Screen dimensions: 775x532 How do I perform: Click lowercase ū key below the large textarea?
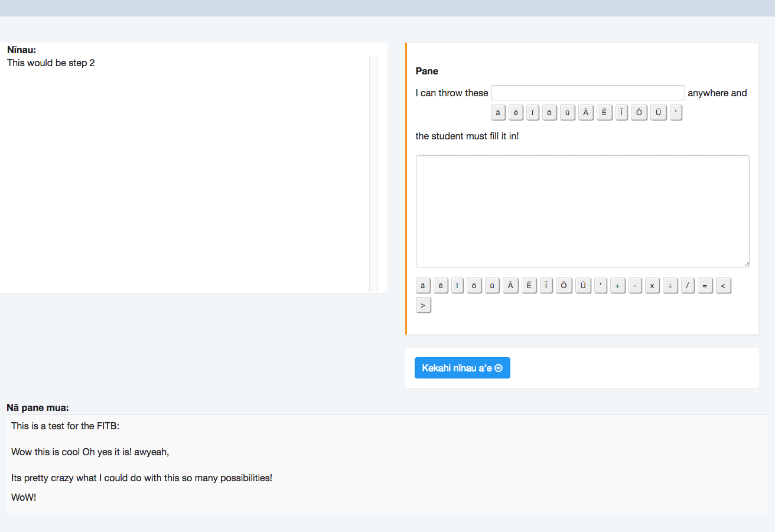pyautogui.click(x=492, y=286)
